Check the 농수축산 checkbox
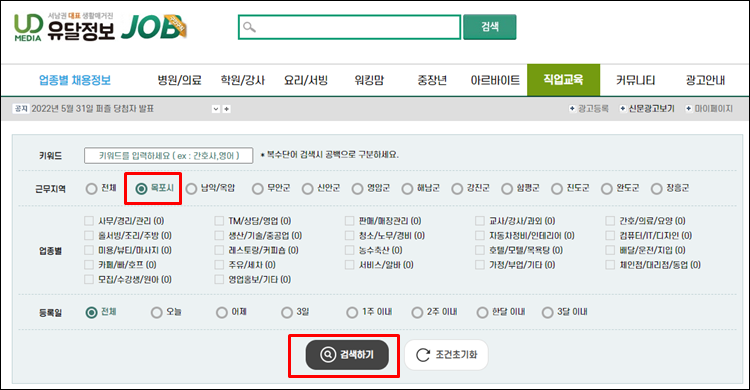This screenshot has width=750, height=390. (350, 250)
